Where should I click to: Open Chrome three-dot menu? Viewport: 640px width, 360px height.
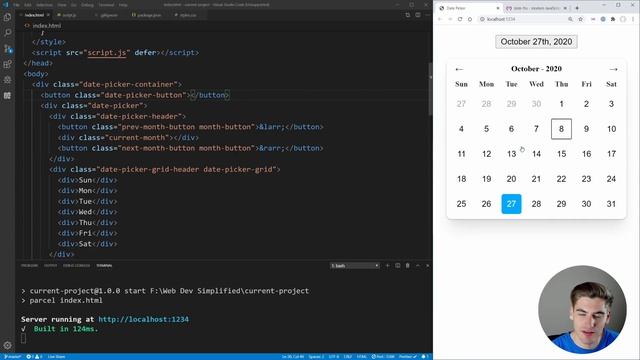pos(633,19)
